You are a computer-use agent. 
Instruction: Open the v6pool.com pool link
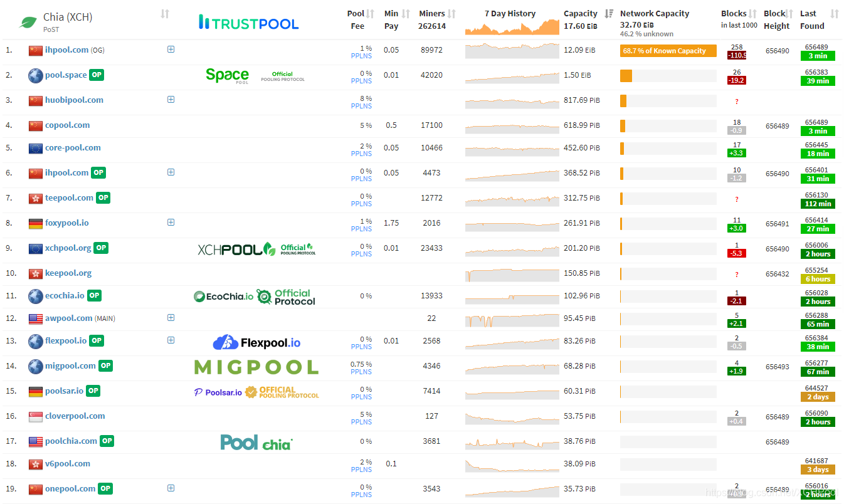68,463
